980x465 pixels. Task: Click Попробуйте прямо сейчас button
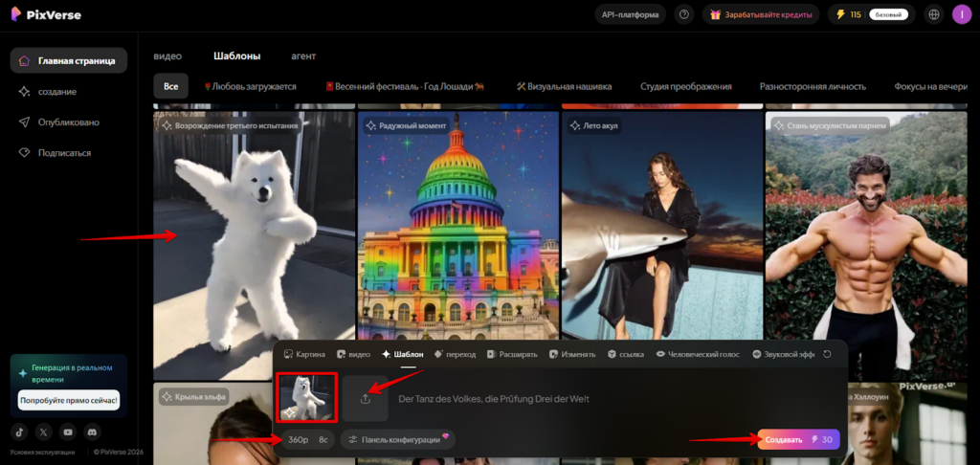(69, 400)
